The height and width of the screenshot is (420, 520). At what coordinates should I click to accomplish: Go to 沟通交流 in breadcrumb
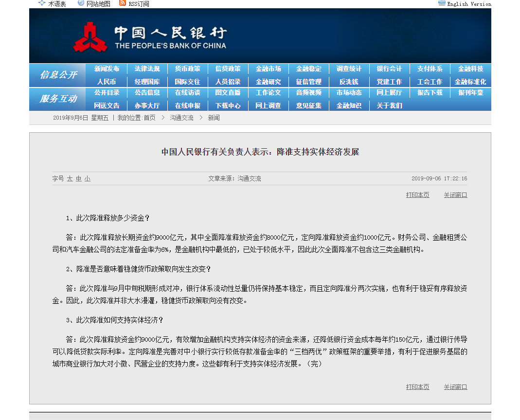pyautogui.click(x=182, y=118)
